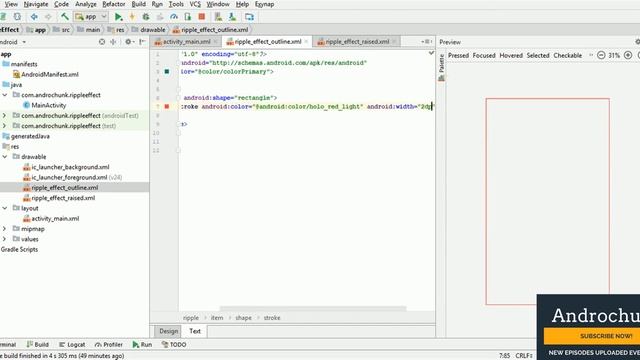Click the Debug app bug icon
The image size is (640, 360).
pos(146,17)
